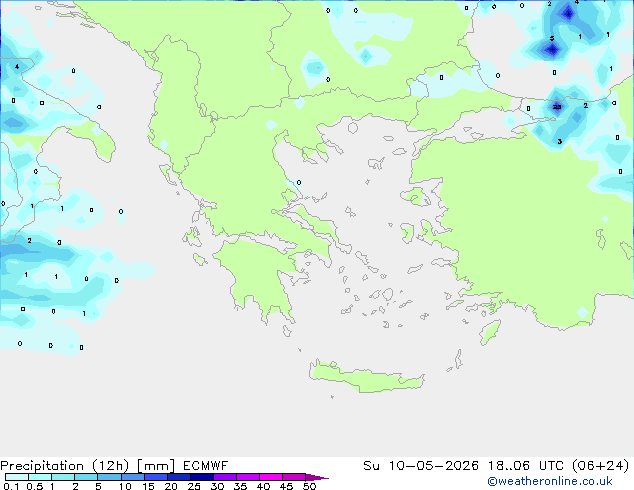Click the 10–15 mm legend color swatch
The image size is (634, 490).
tap(132, 477)
